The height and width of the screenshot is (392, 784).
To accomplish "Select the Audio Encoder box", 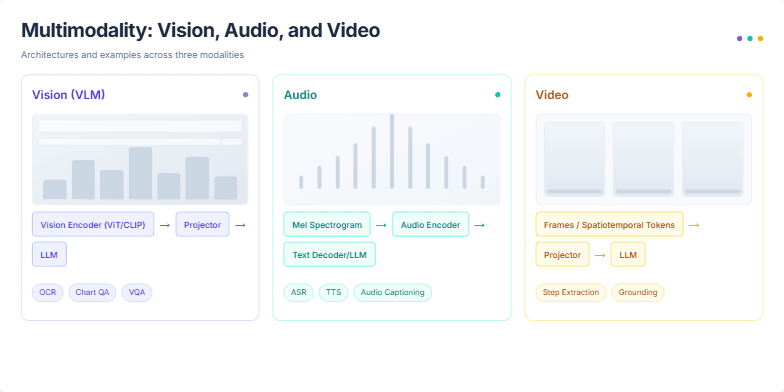I will click(430, 224).
